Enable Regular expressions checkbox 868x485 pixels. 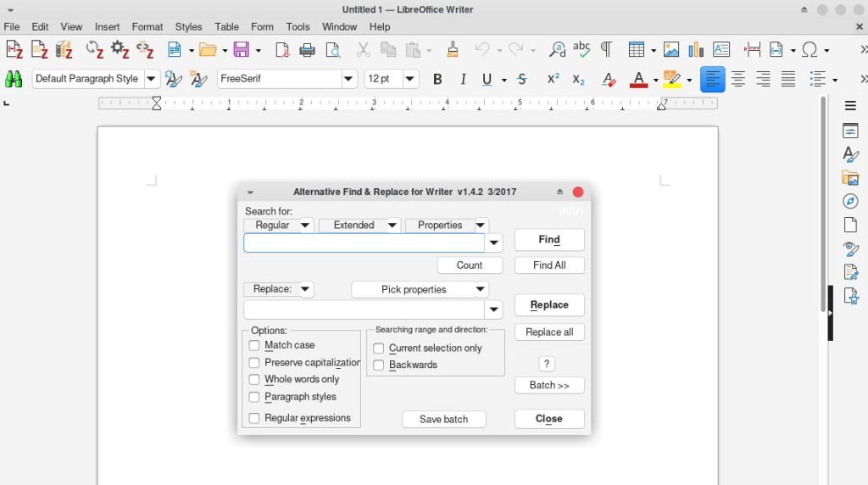point(254,418)
